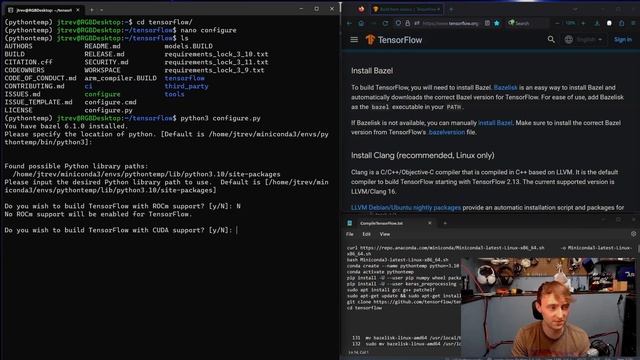Click the Sign in button
The width and height of the screenshot is (640, 360).
623,40
